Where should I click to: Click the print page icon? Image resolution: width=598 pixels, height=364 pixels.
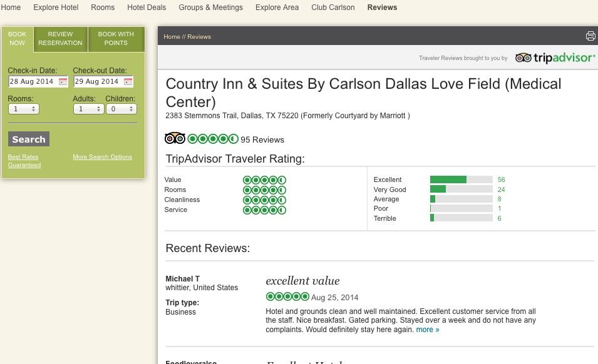[x=590, y=36]
